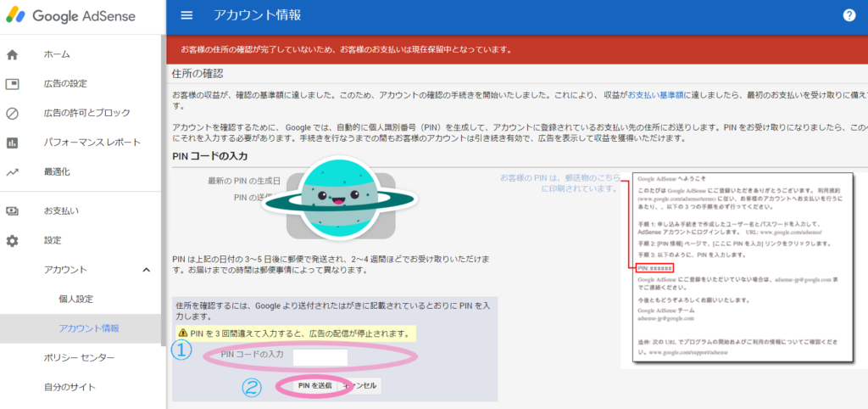This screenshot has height=409, width=868.
Task: Click the red address-unverified alert banner
Action: pyautogui.click(x=517, y=49)
